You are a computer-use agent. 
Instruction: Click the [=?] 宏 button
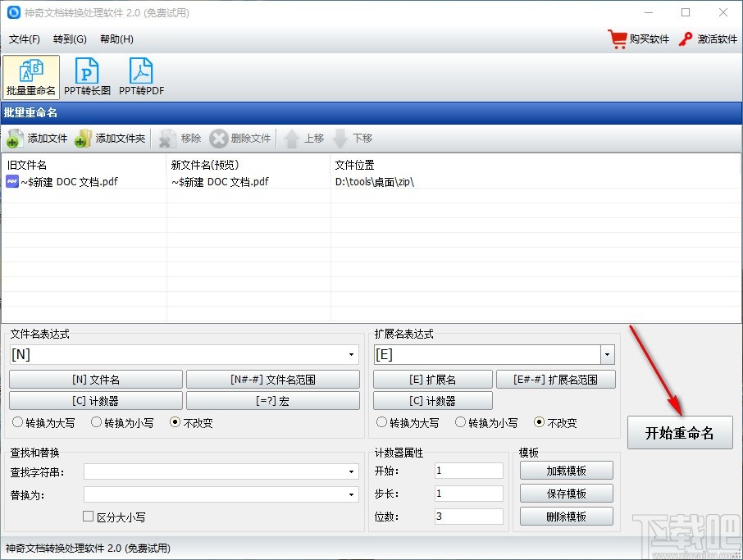coord(273,401)
